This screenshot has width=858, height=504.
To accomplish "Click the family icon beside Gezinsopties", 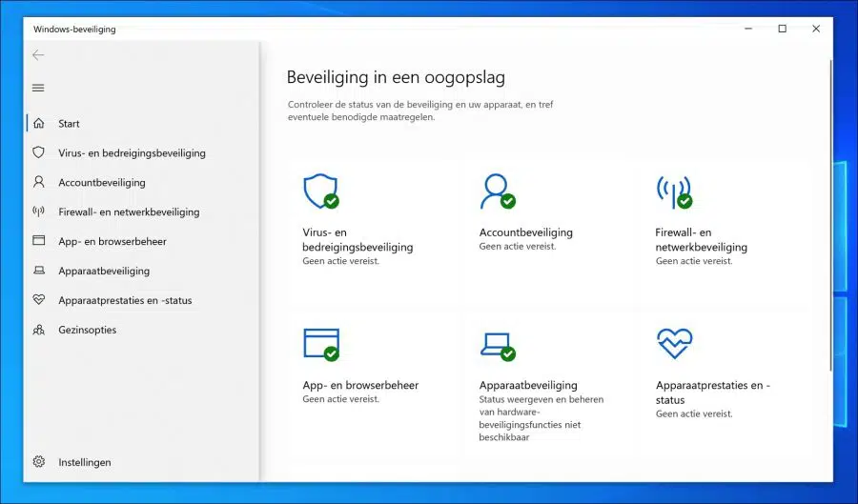I will pos(39,330).
